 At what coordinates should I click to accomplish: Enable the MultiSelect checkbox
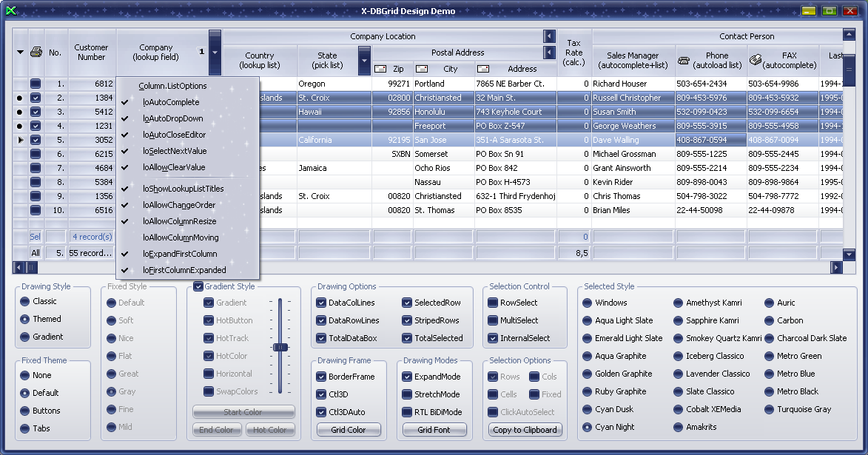tap(493, 320)
